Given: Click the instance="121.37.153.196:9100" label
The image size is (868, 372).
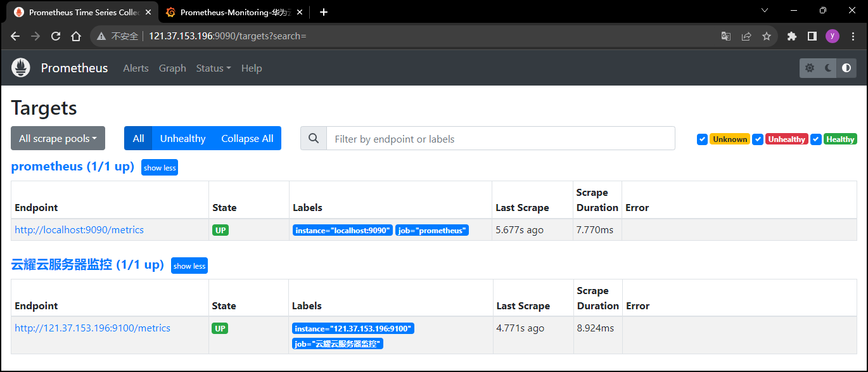Looking at the screenshot, I should (x=354, y=328).
